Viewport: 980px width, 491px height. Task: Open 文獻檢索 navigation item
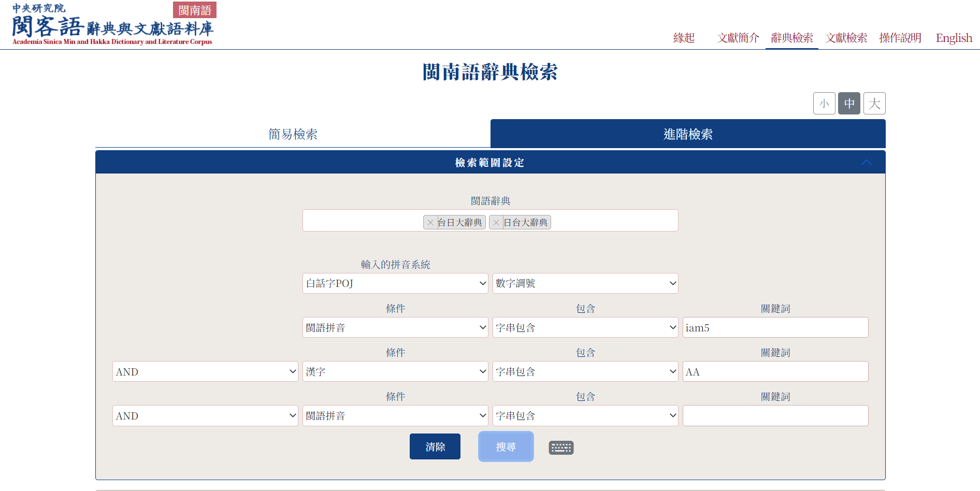point(846,38)
